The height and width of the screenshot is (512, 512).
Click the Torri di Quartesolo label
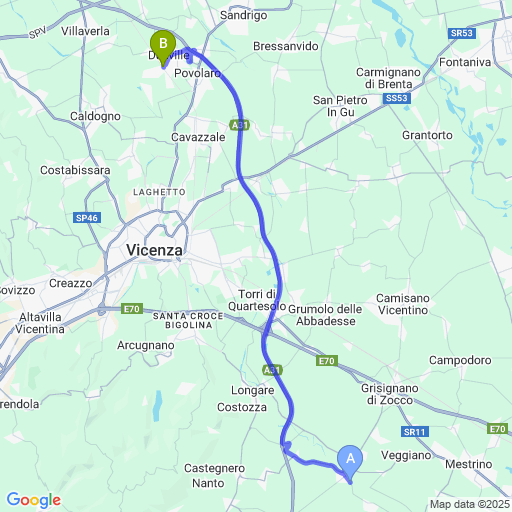click(257, 300)
